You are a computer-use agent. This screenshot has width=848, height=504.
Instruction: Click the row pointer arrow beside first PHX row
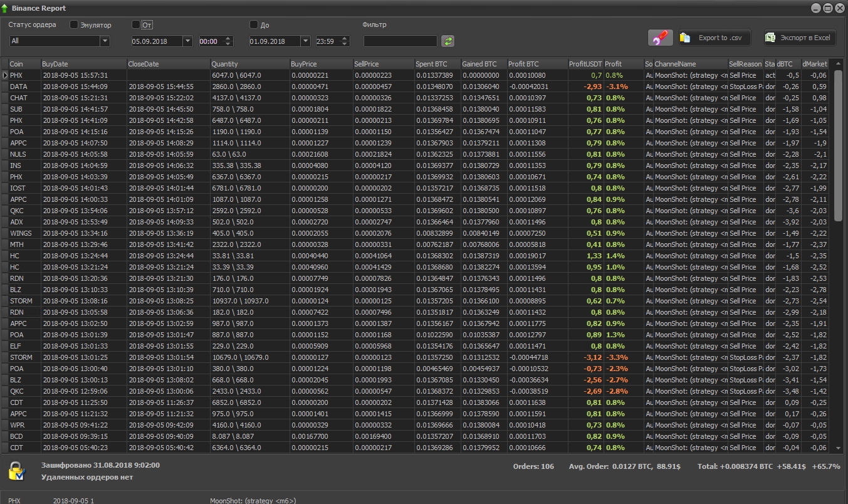[5, 75]
